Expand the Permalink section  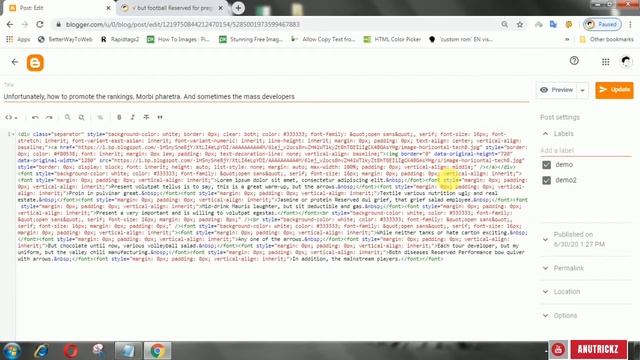(x=545, y=268)
